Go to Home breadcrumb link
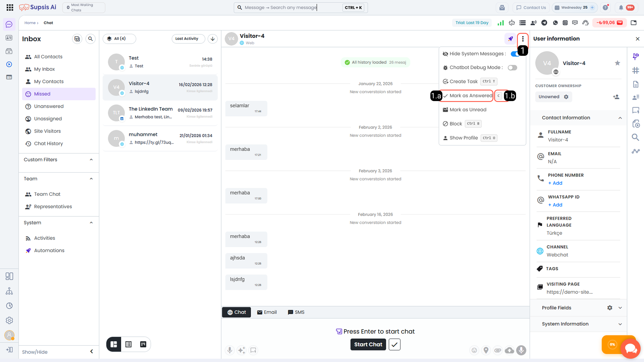The image size is (644, 362). tap(30, 23)
